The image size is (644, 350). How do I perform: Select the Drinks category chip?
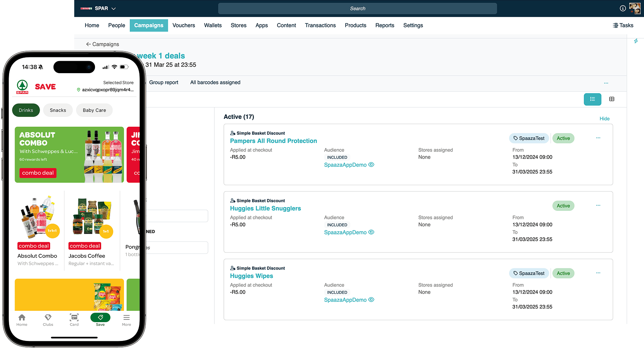coord(26,110)
